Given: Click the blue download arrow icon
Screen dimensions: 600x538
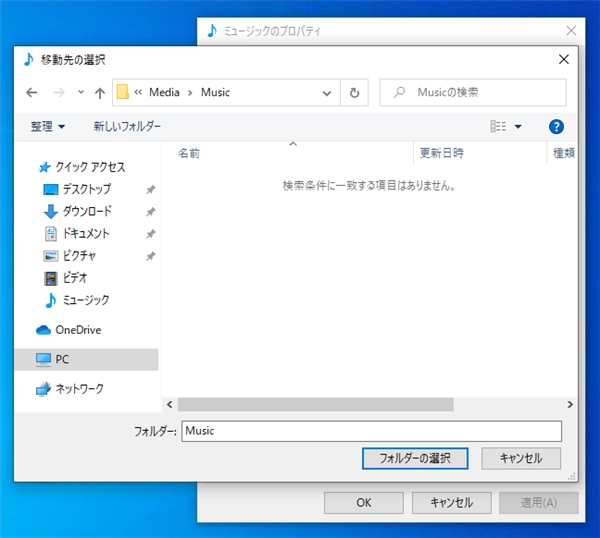Looking at the screenshot, I should coord(51,211).
